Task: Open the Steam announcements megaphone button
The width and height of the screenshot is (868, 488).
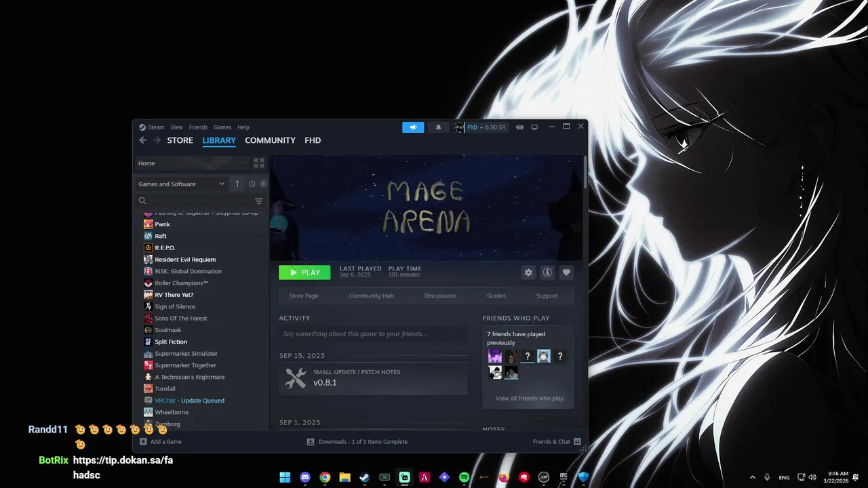Action: tap(413, 127)
